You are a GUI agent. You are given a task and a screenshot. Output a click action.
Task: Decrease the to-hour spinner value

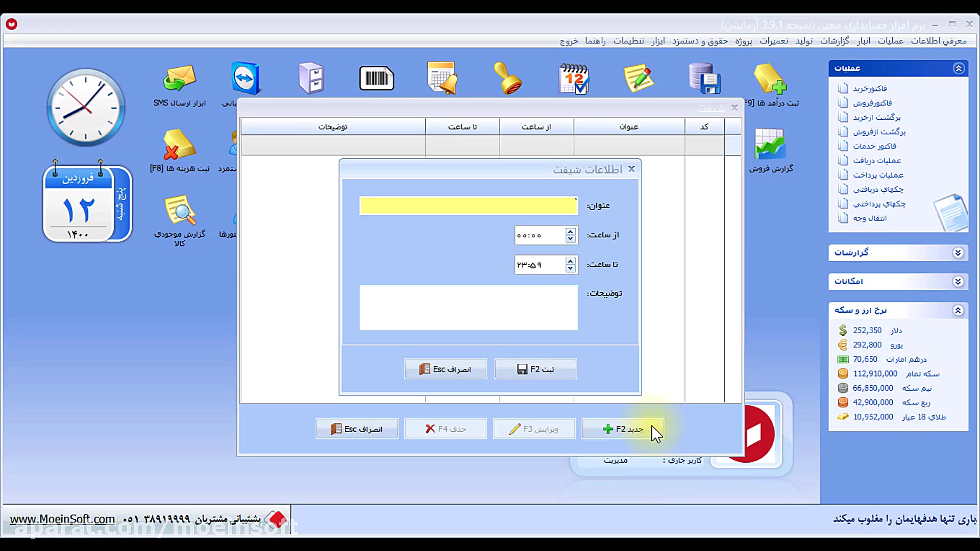[x=571, y=268]
